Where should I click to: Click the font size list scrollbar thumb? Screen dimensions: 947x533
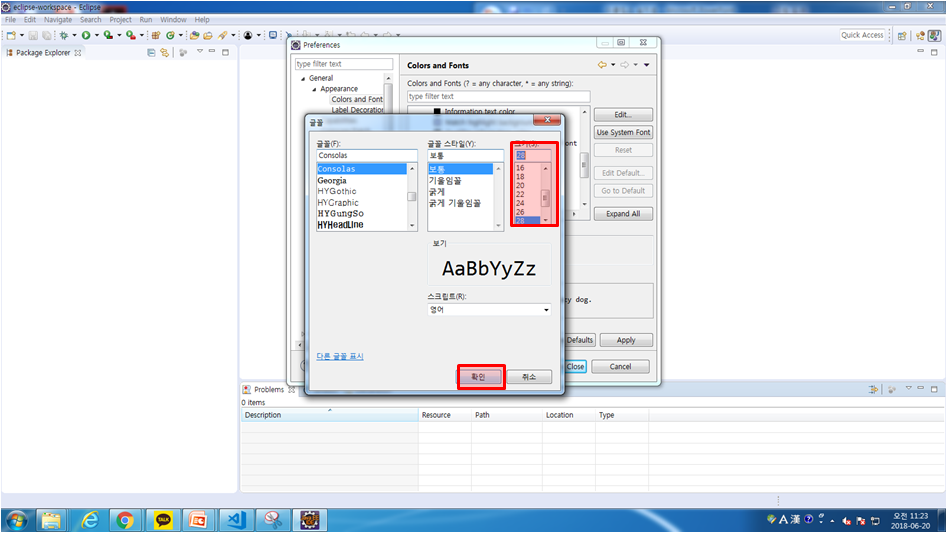pos(545,198)
